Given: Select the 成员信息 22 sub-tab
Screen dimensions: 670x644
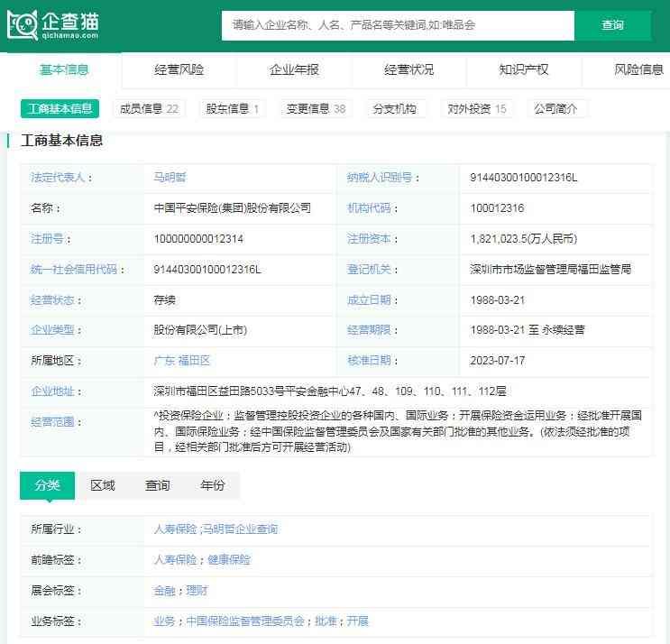Looking at the screenshot, I should tap(149, 109).
